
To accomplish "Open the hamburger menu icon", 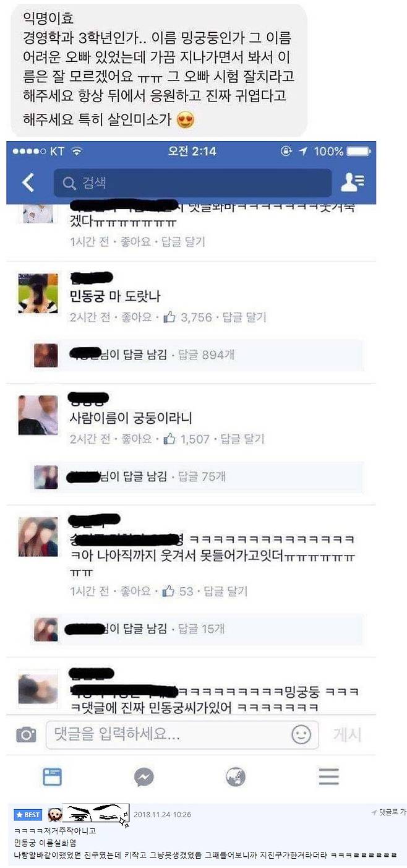I will point(328,776).
